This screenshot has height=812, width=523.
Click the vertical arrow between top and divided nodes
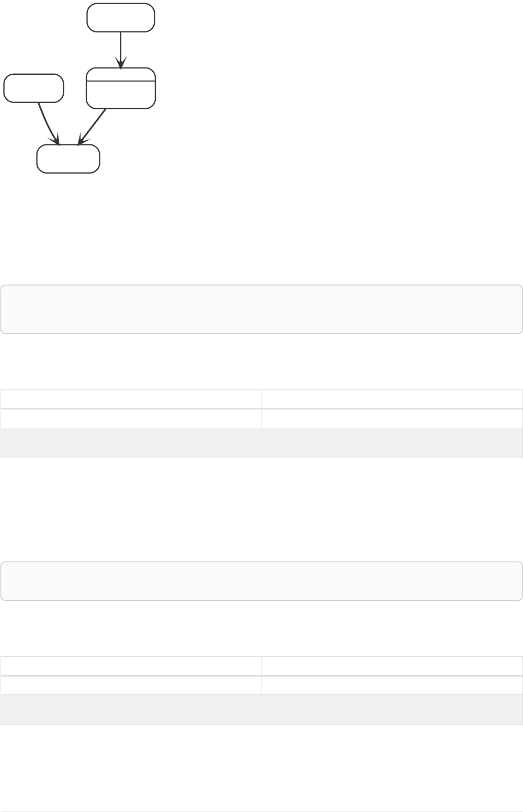coord(120,50)
